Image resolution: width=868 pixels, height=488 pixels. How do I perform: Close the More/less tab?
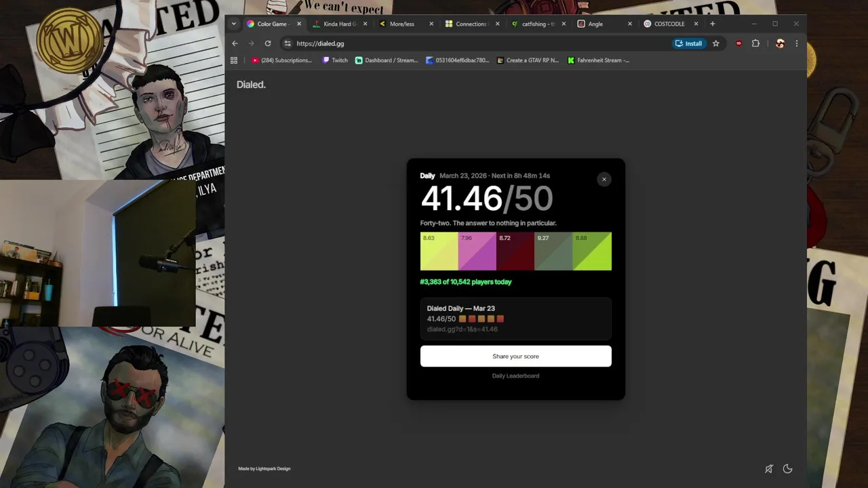click(431, 24)
